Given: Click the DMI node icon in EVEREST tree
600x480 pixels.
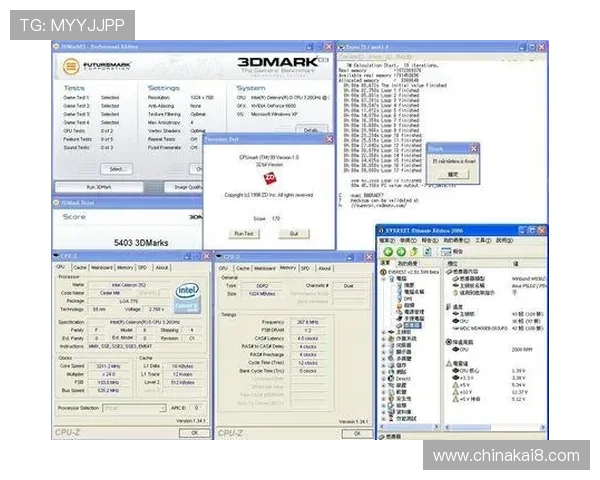Looking at the screenshot, I should 400,299.
